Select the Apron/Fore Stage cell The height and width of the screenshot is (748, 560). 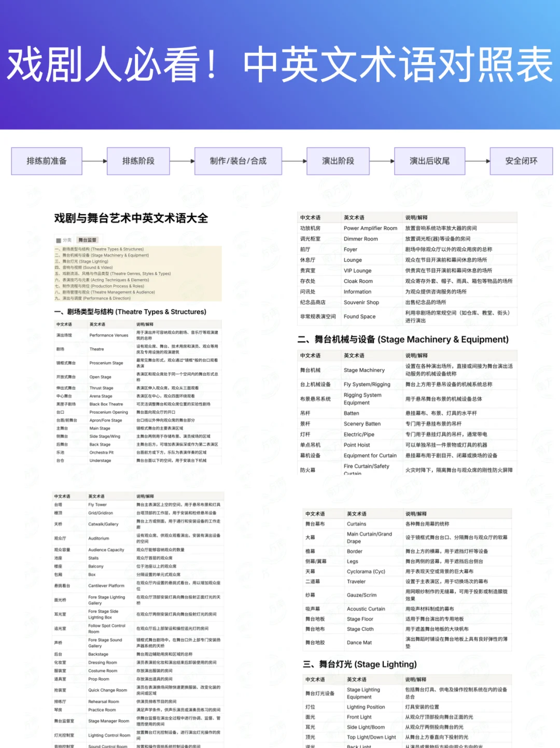point(106,420)
